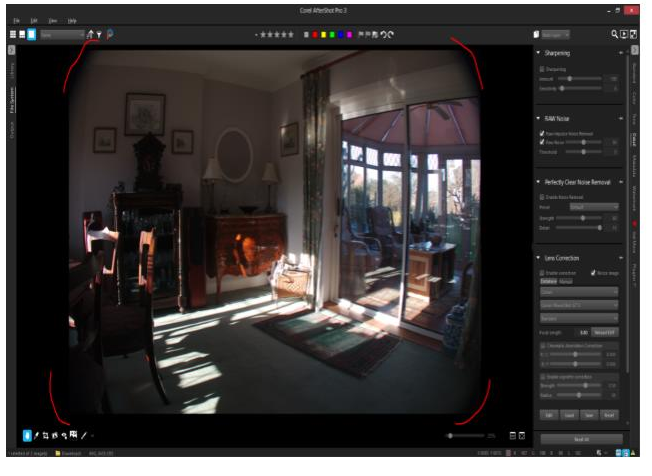The height and width of the screenshot is (476, 652).
Task: Open the filter funnel icon
Action: [x=99, y=35]
